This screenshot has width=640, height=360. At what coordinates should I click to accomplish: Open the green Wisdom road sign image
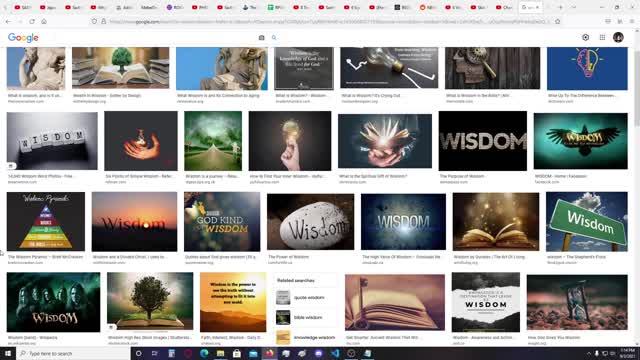click(x=587, y=222)
